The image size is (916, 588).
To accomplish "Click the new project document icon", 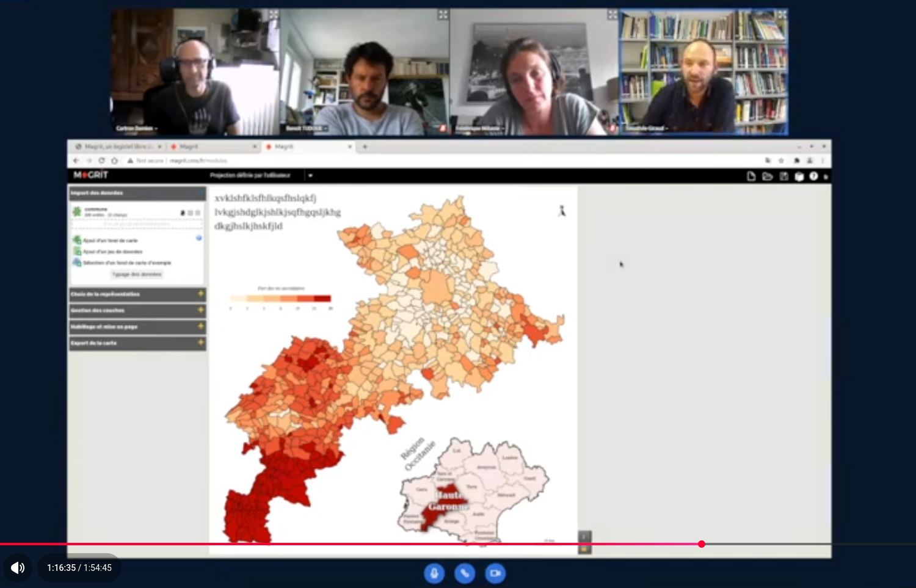I will 751,176.
